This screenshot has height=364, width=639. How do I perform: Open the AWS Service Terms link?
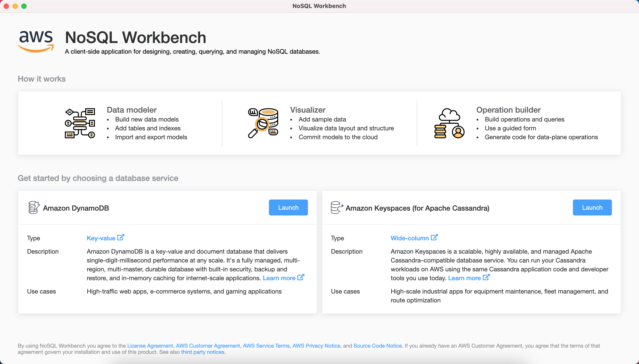click(266, 346)
